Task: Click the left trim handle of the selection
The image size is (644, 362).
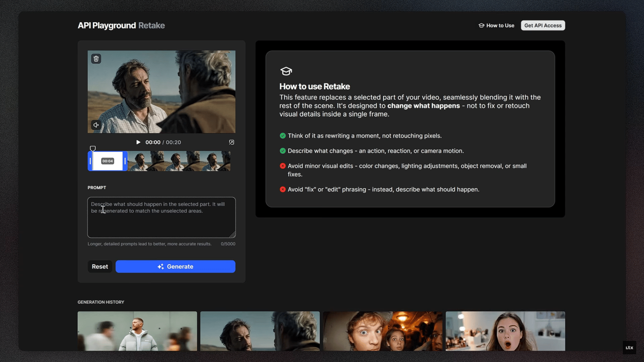Action: (x=90, y=161)
